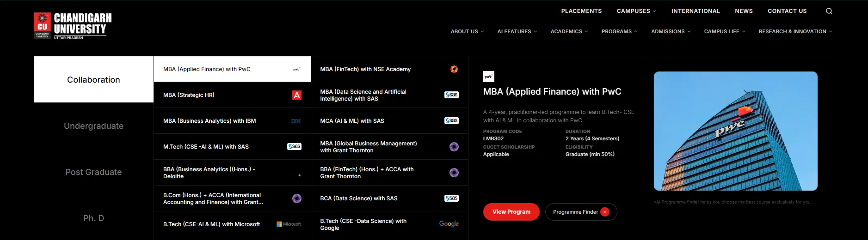868x240 pixels.
Task: Click the PwC logo beside MBA Applied Finance
Action: tap(296, 69)
